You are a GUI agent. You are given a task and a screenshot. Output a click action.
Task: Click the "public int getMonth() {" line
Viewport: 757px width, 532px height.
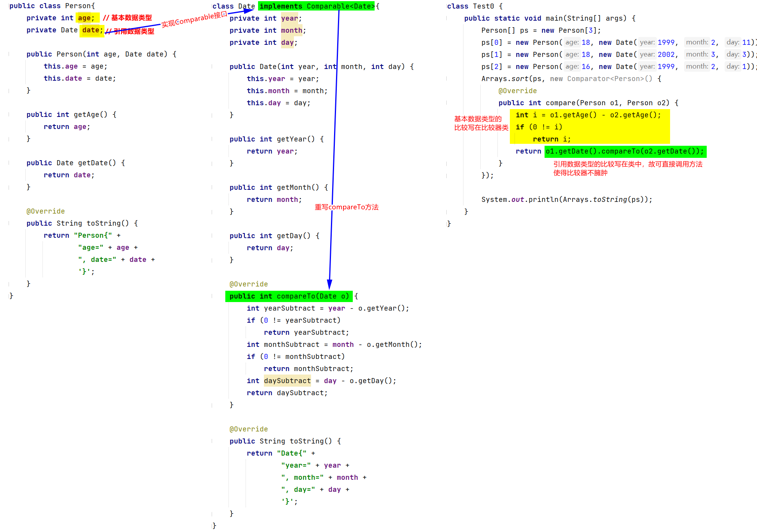pyautogui.click(x=279, y=187)
